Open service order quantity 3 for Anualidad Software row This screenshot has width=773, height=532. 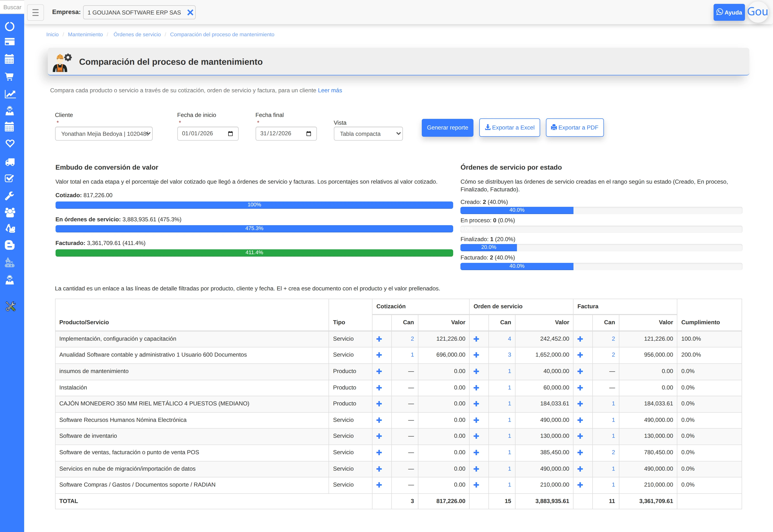pos(509,355)
